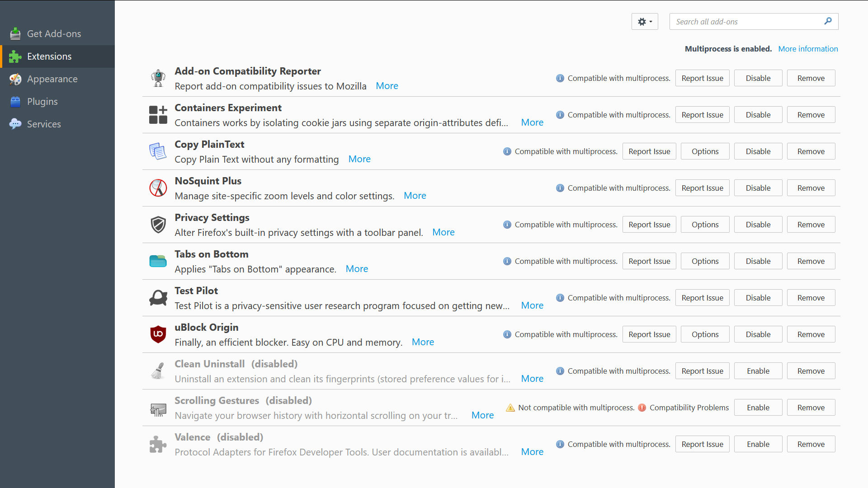The width and height of the screenshot is (868, 488).
Task: Click the Compatibility Problems warning icon
Action: tap(642, 408)
